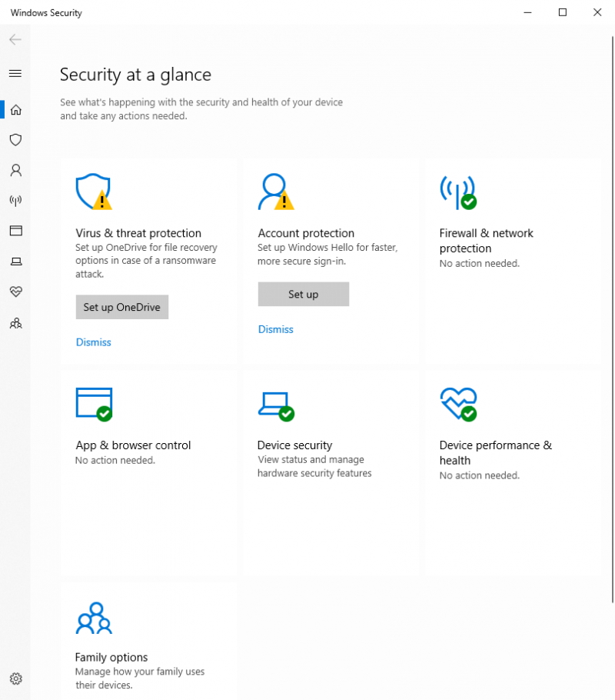Click 'No action needed' under Firewall & network
This screenshot has width=615, height=700.
pos(480,263)
